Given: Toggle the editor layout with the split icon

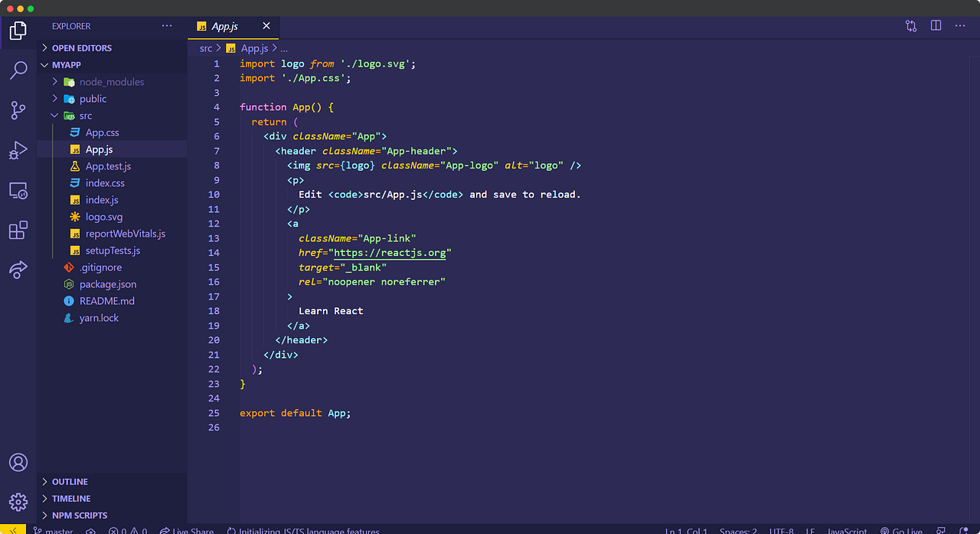Looking at the screenshot, I should pyautogui.click(x=936, y=25).
